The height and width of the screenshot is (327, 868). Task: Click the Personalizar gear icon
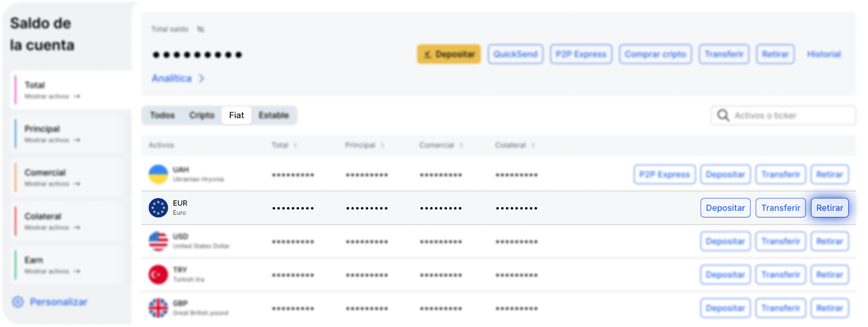(18, 302)
